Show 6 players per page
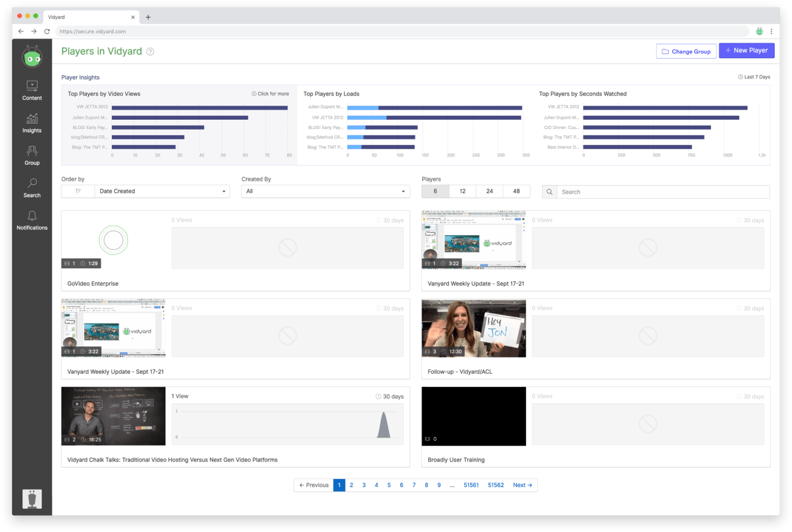The width and height of the screenshot is (792, 532). pos(435,191)
